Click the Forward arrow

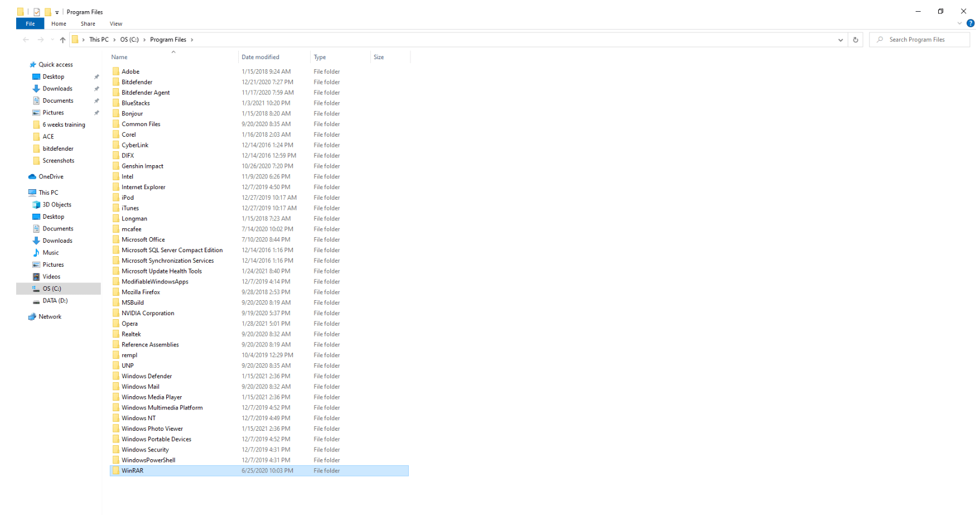click(41, 40)
